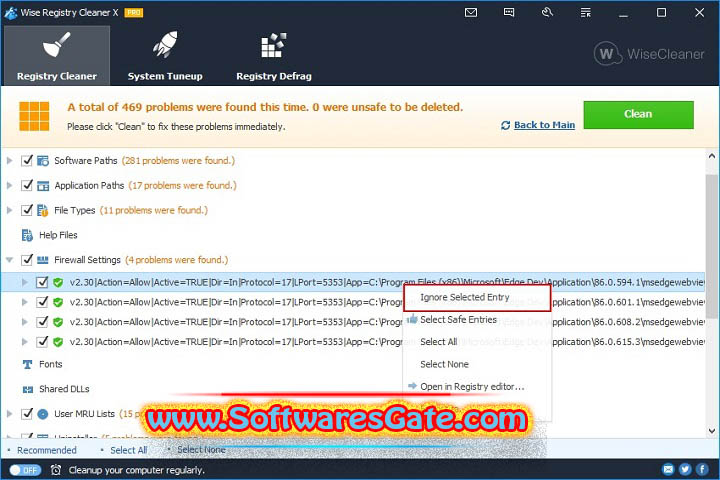The width and height of the screenshot is (720, 480).
Task: Expand the User MRU Lists category
Action: [9, 414]
